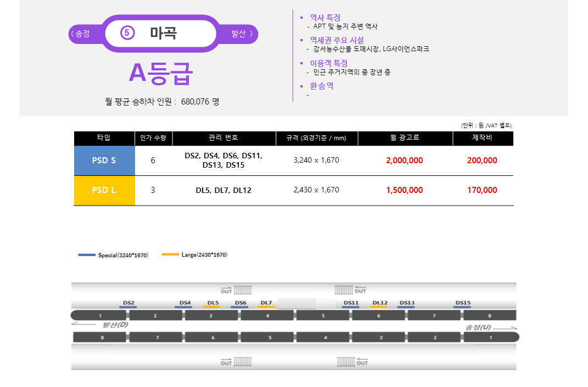This screenshot has height=387, width=588.
Task: Click car 1 of the lower train
Action: tap(491, 337)
